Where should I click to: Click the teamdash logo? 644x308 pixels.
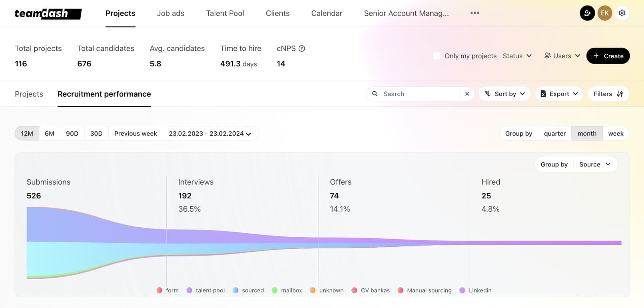pos(48,14)
